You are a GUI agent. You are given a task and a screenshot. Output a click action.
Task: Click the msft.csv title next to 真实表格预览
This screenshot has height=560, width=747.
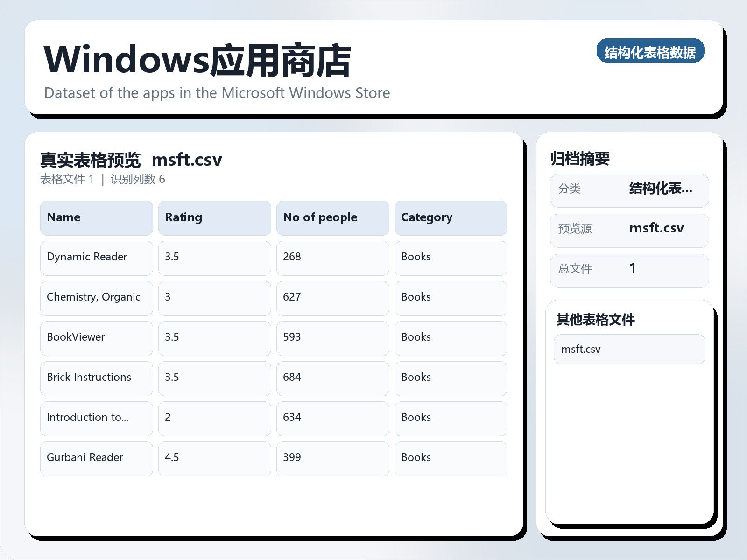coord(188,160)
